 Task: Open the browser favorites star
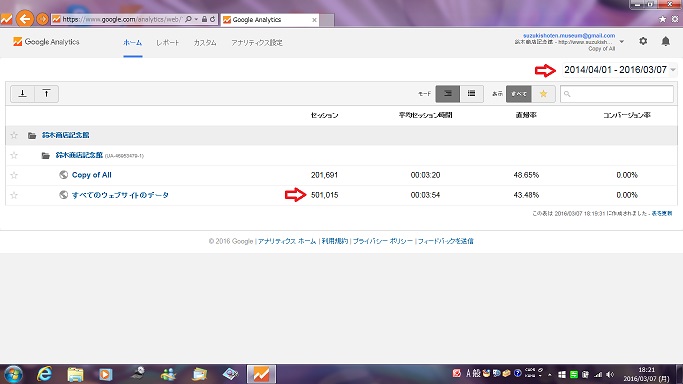663,19
